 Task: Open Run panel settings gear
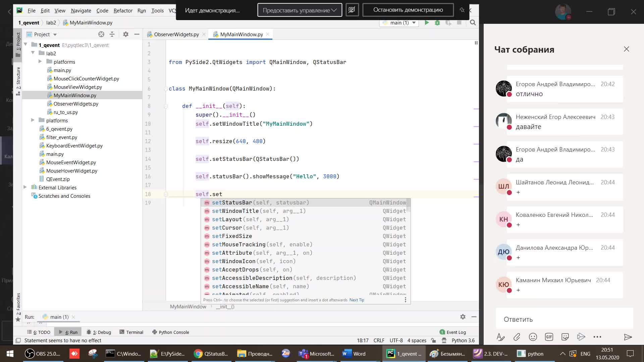point(463,317)
